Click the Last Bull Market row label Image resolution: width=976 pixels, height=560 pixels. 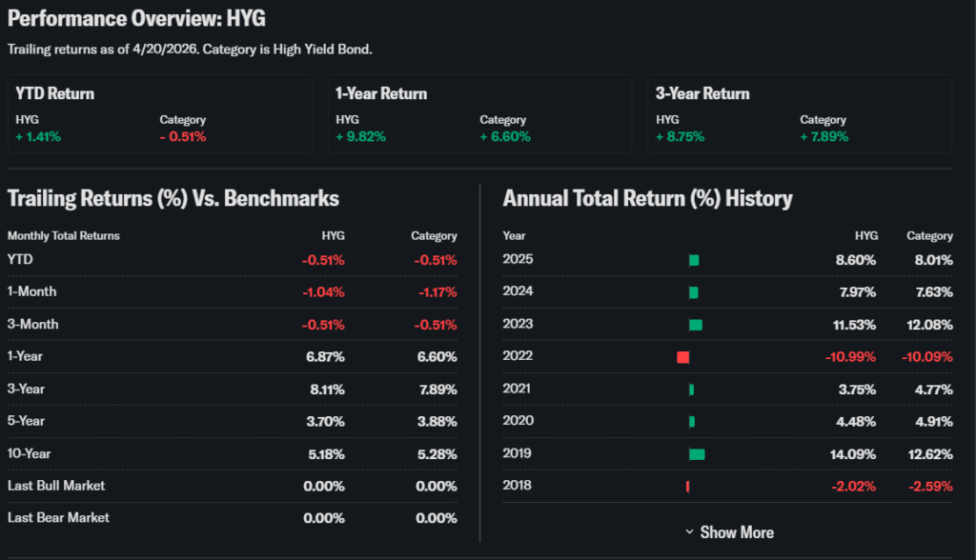point(56,486)
